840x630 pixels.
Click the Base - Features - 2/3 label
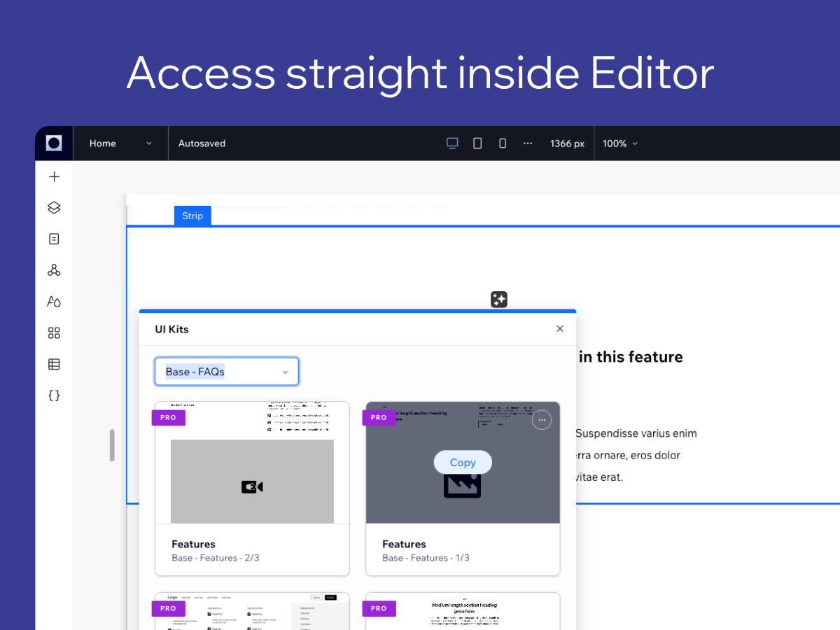216,558
